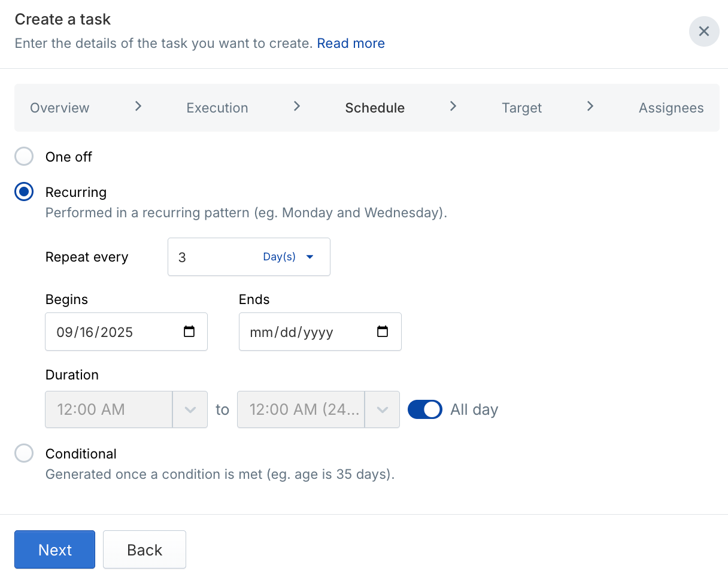Viewport: 728px width, 577px height.
Task: Open the Ends date calendar picker icon
Action: 383,332
